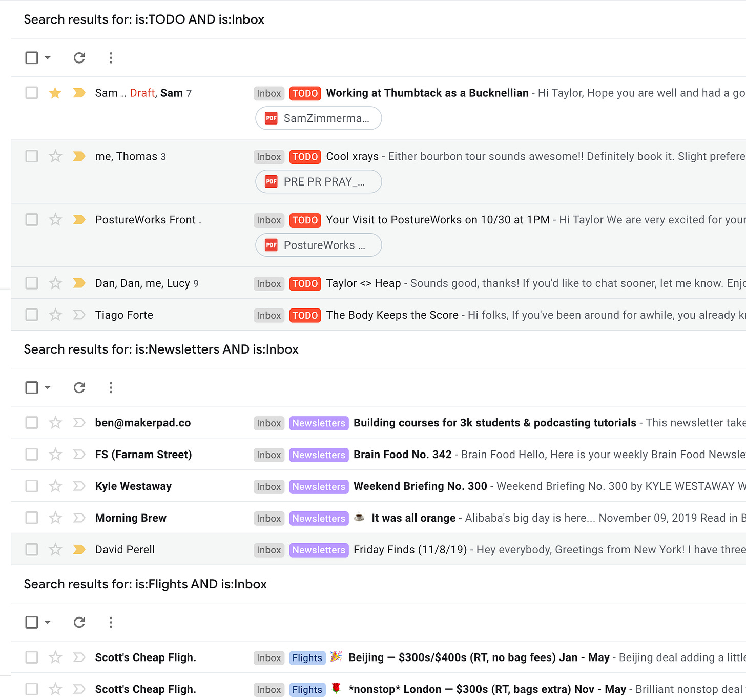The image size is (746, 700).
Task: Click refresh icon in TODO section
Action: click(79, 58)
